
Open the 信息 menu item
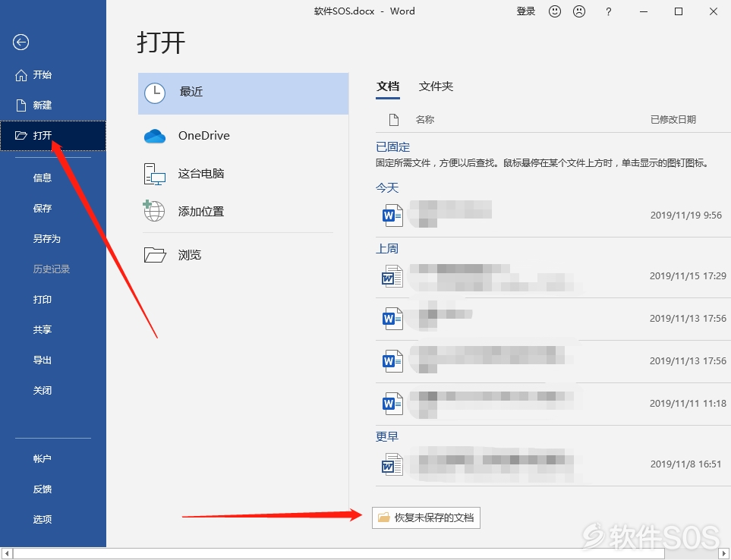tap(43, 178)
